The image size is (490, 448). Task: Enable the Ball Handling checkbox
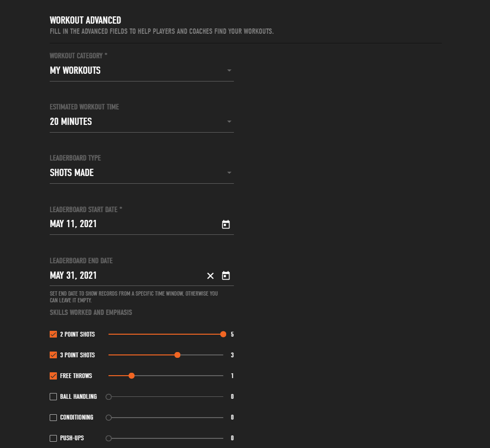click(53, 396)
